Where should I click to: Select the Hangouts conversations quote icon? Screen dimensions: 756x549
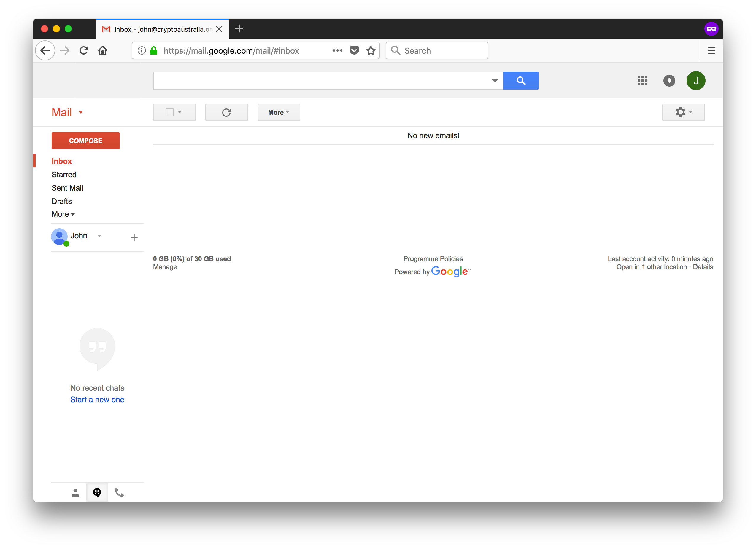click(97, 492)
